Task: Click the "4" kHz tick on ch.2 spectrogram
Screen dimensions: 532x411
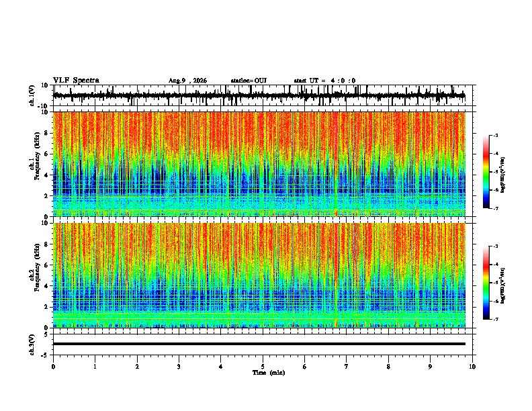Action: point(47,286)
